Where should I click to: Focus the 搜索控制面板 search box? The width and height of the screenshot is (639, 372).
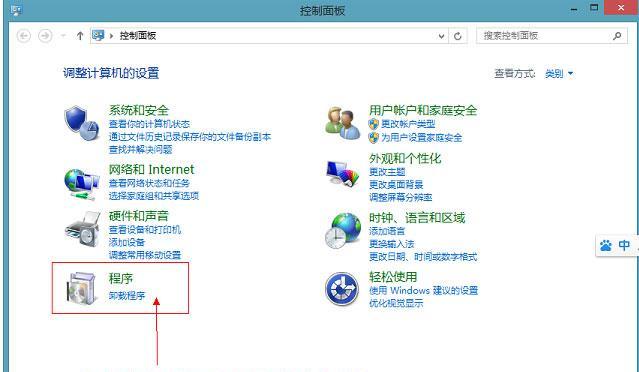pyautogui.click(x=546, y=36)
